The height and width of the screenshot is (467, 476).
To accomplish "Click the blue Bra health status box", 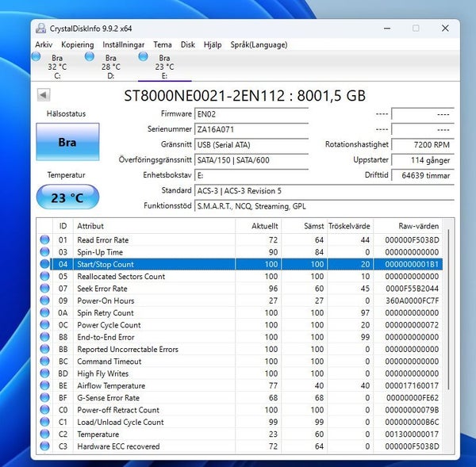I will tap(67, 142).
